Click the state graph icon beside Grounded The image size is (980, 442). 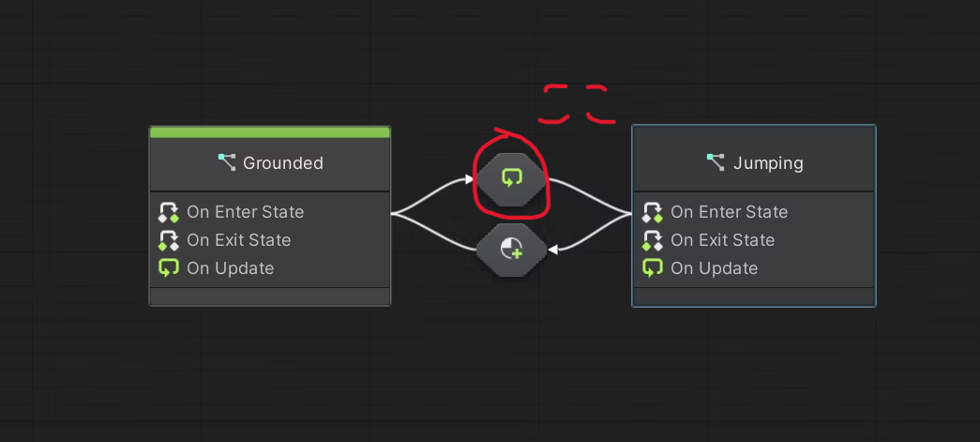[x=227, y=162]
